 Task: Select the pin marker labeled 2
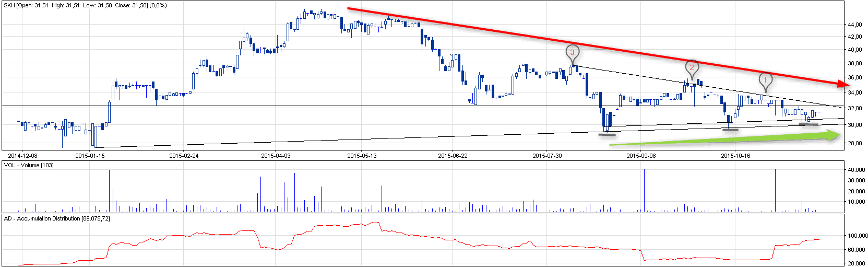pos(692,67)
